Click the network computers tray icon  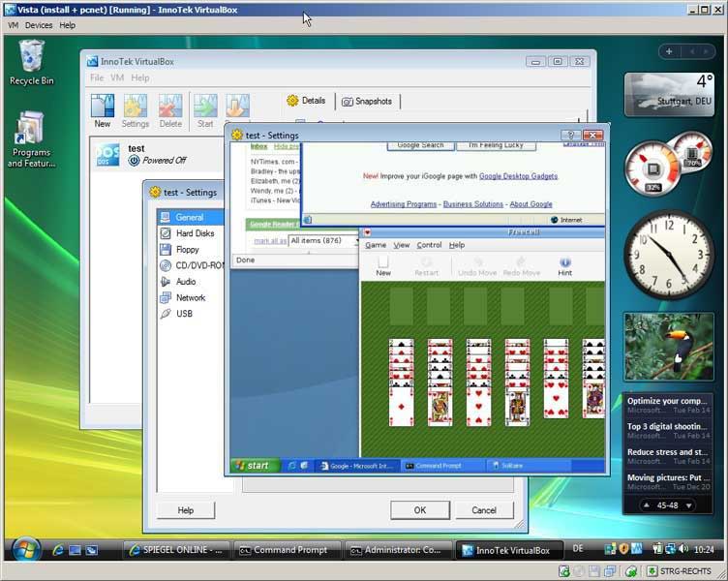tap(670, 549)
